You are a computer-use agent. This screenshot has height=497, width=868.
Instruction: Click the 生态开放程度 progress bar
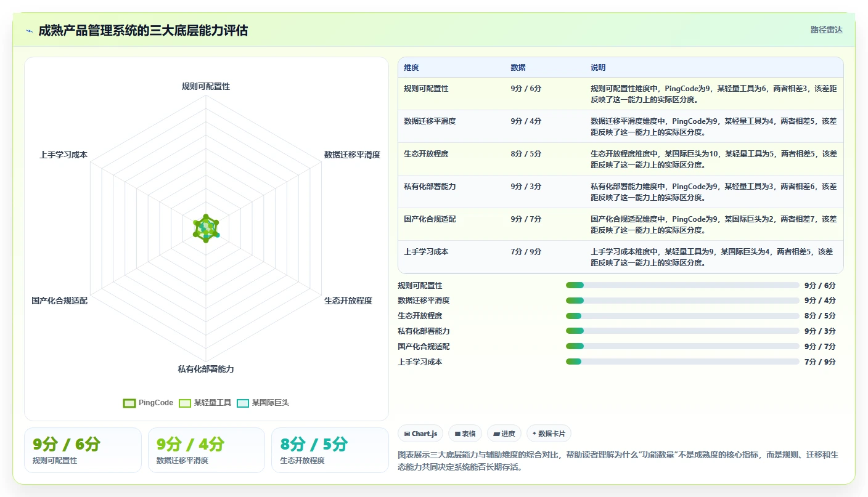pos(682,316)
